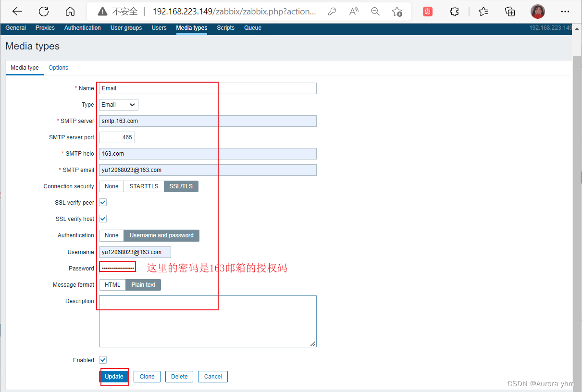Viewport: 582px width, 392px height.
Task: Open the Users menu item
Action: pyautogui.click(x=159, y=28)
